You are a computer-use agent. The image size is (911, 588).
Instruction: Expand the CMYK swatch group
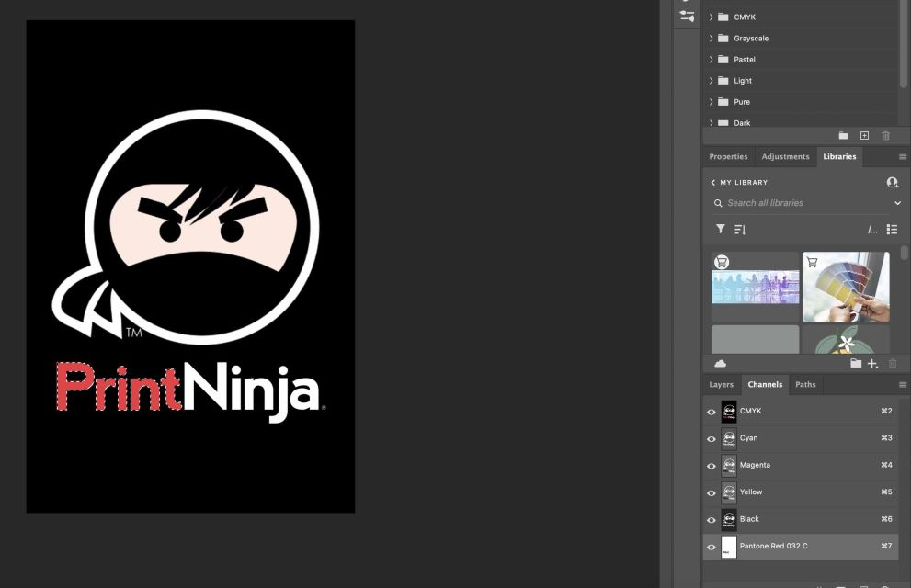(x=711, y=17)
